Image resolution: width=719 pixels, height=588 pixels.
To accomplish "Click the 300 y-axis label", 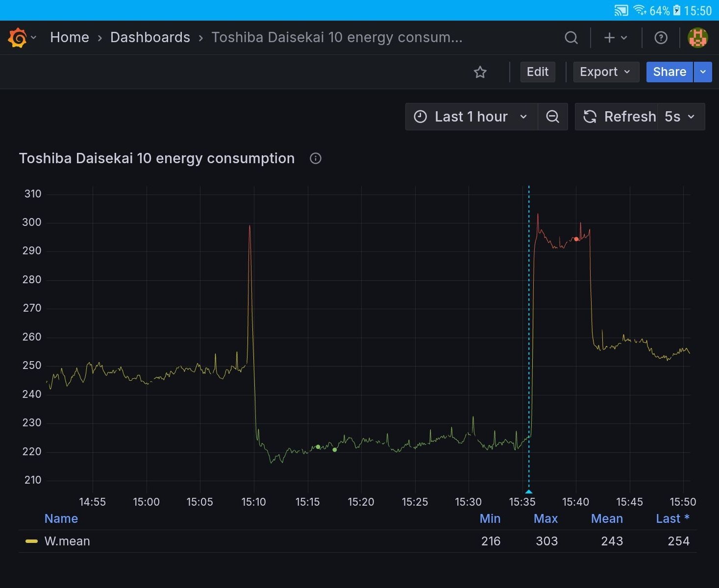I will tap(32, 222).
